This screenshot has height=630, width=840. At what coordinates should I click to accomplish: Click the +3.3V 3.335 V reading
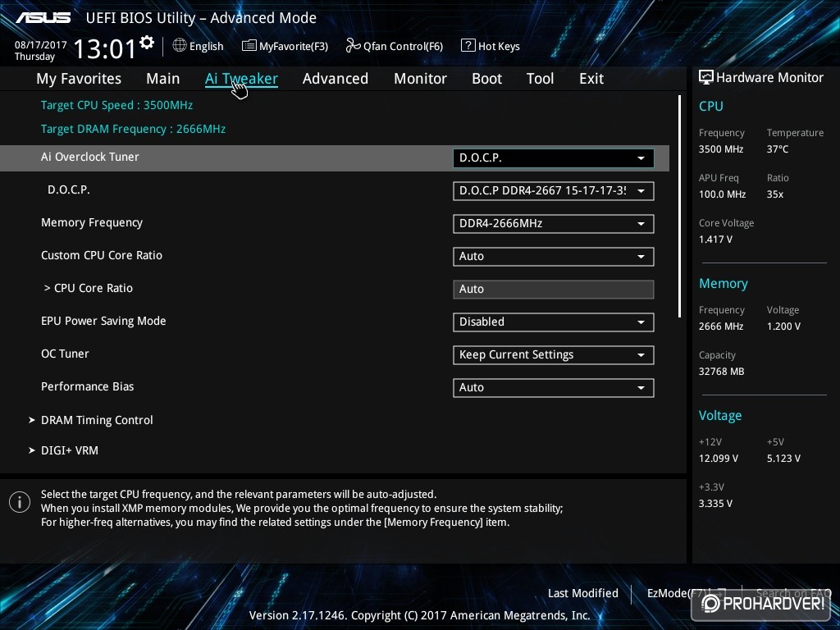[x=715, y=504]
